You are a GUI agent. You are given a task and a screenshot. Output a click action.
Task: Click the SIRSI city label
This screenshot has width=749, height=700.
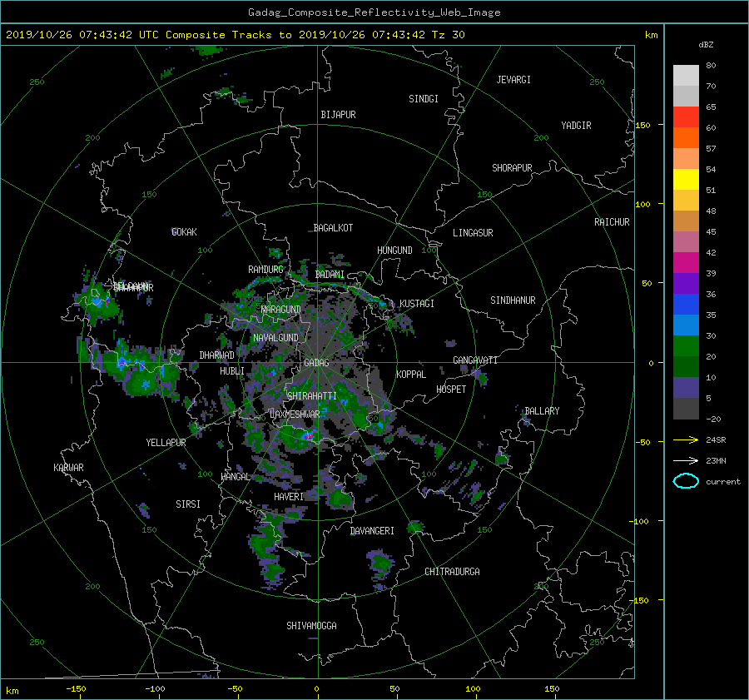[188, 504]
